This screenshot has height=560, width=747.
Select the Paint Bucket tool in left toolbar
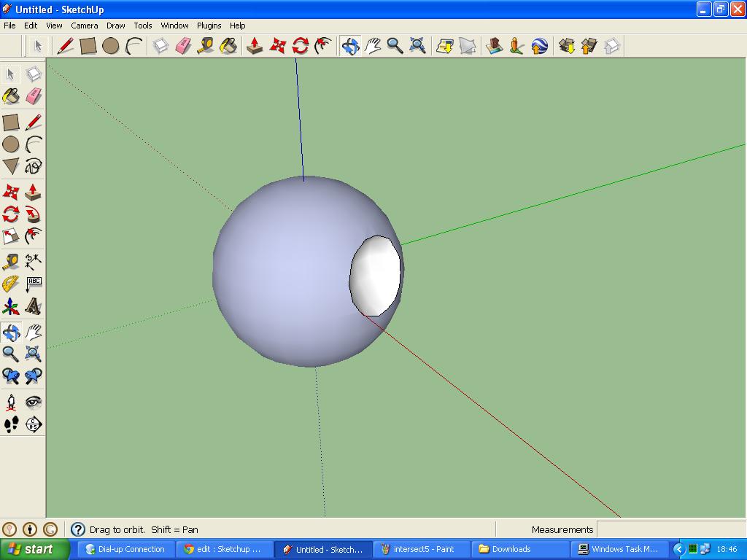(11, 96)
